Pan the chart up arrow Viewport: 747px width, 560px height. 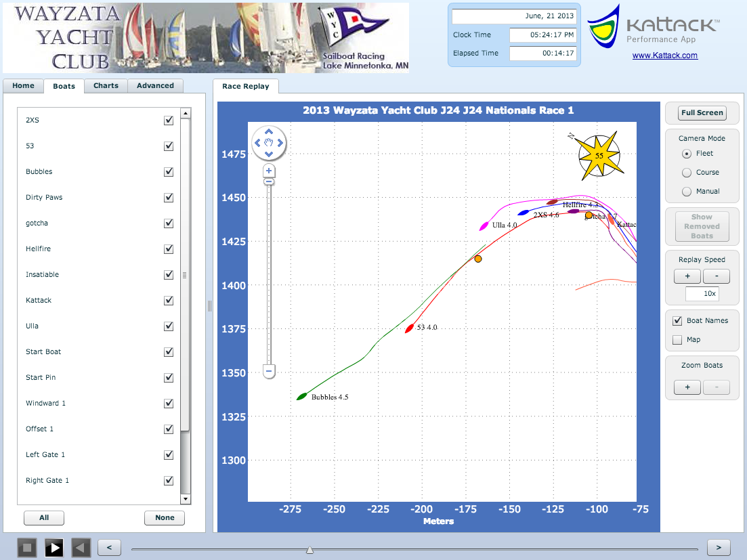pos(269,131)
